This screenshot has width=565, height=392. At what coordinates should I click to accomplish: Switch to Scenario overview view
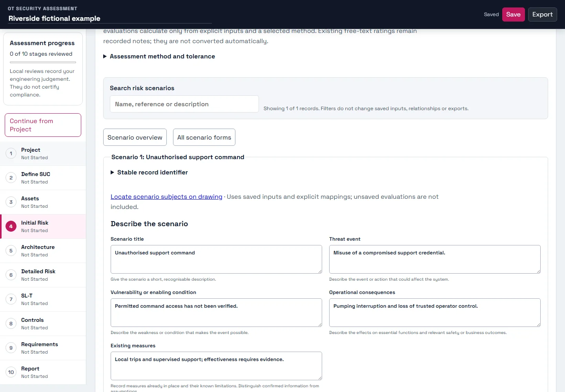tap(135, 137)
